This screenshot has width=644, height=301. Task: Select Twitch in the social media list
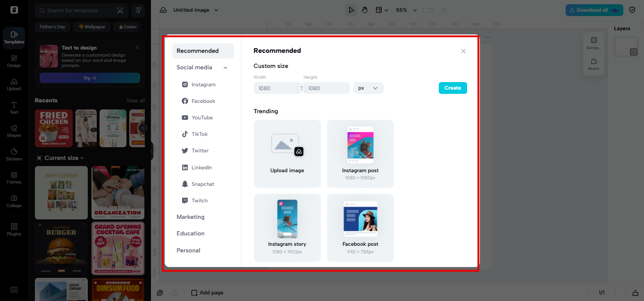(x=199, y=200)
